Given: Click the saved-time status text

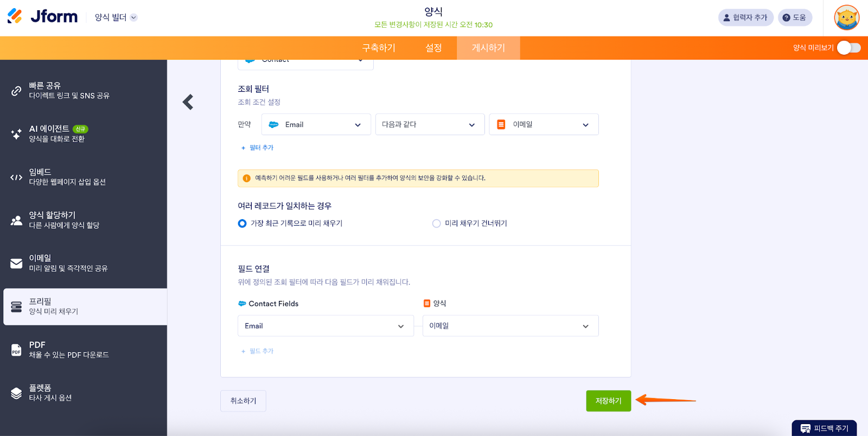Looking at the screenshot, I should click(x=433, y=25).
